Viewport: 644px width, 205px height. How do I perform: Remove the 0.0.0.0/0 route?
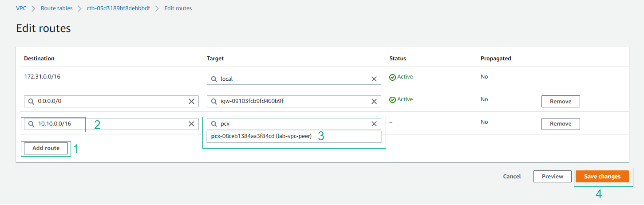tap(561, 101)
